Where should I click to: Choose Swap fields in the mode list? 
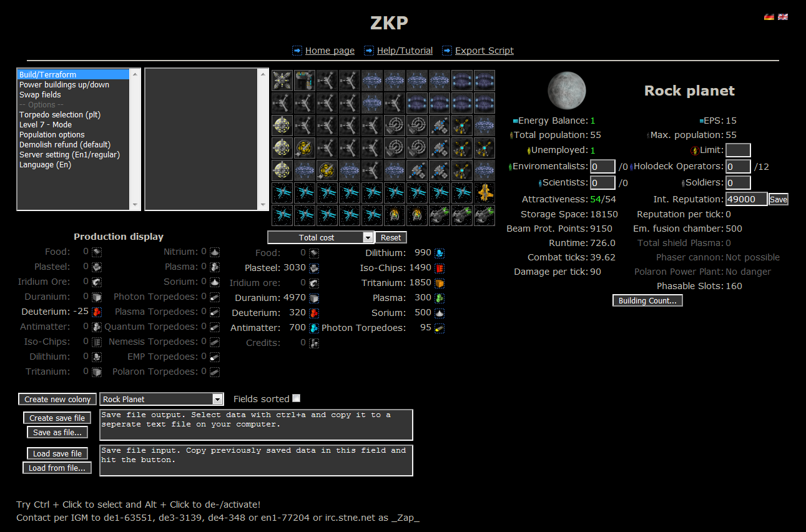(40, 95)
